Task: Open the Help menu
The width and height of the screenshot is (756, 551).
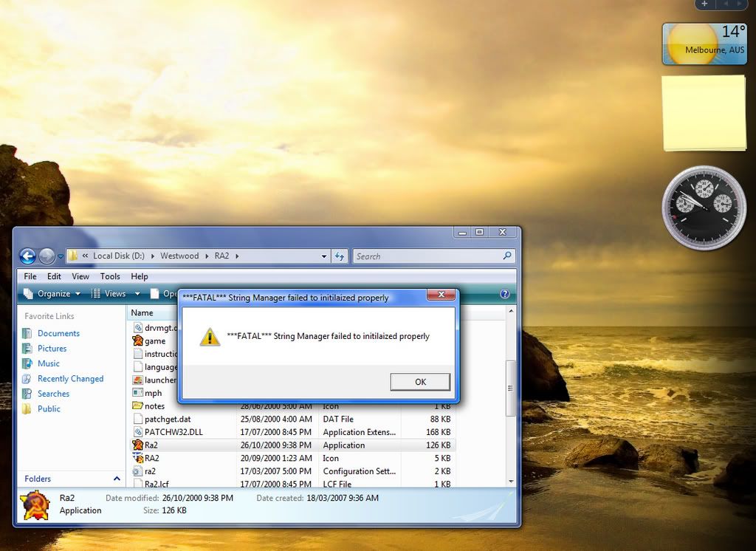Action: pyautogui.click(x=140, y=276)
